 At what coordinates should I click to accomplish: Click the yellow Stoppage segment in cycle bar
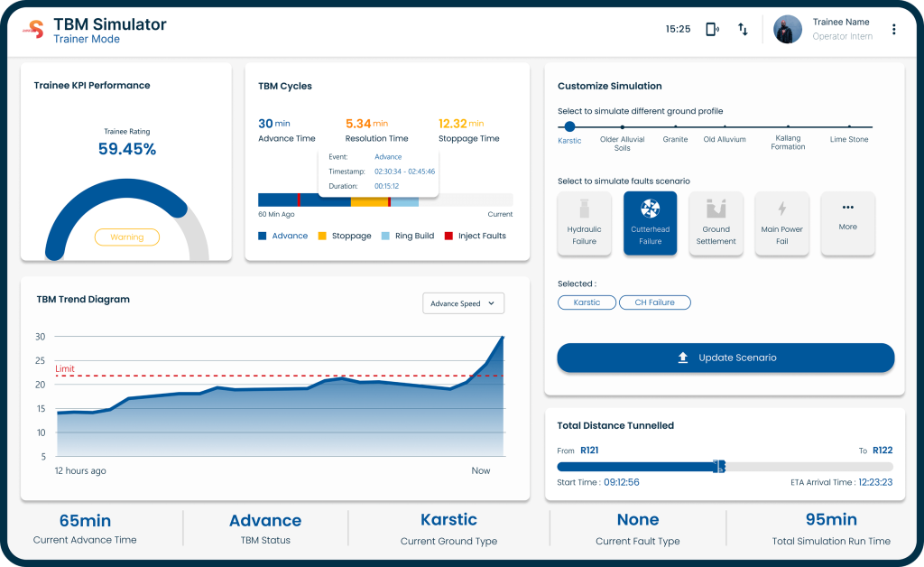[370, 200]
